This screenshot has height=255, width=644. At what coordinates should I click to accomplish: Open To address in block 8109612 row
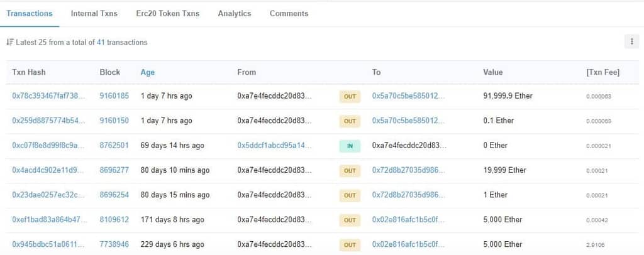(408, 220)
